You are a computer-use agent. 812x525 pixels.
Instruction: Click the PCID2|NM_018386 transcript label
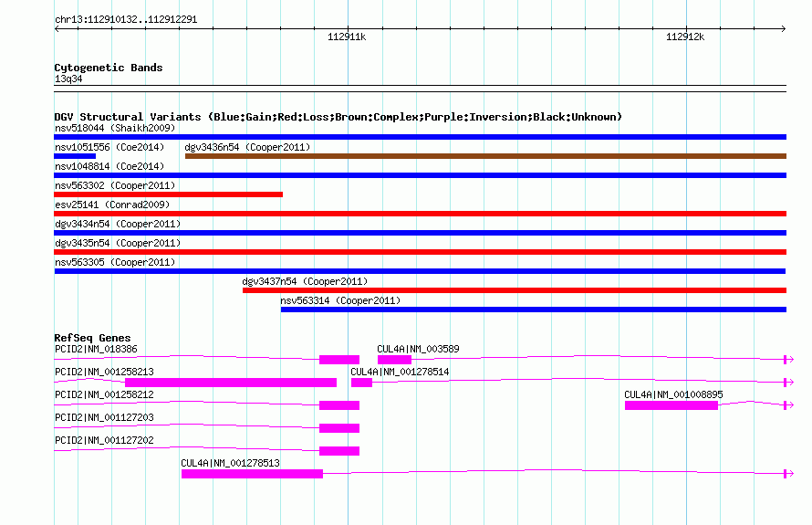pyautogui.click(x=97, y=349)
